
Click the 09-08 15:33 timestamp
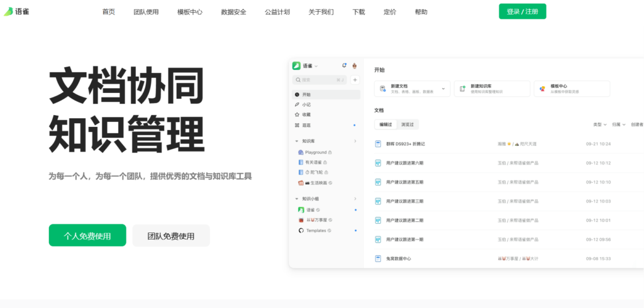click(x=599, y=259)
